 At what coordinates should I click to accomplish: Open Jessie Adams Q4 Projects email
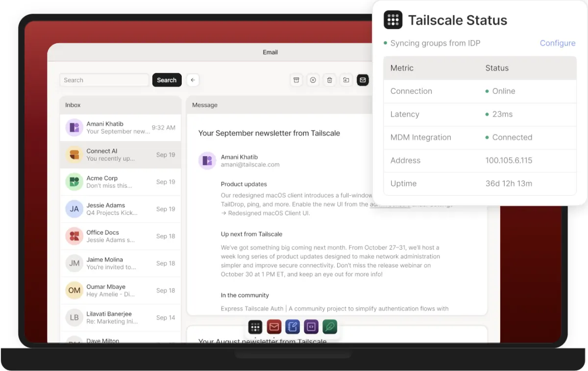click(121, 209)
